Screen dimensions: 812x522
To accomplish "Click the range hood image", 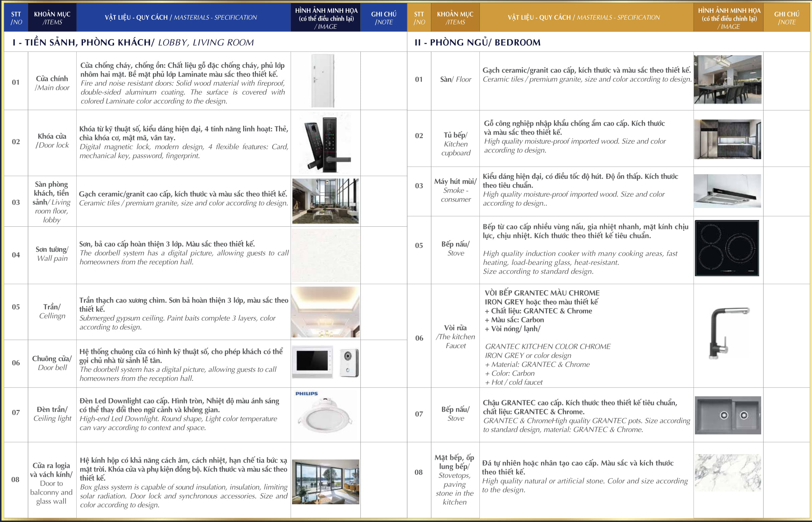I will click(x=727, y=191).
